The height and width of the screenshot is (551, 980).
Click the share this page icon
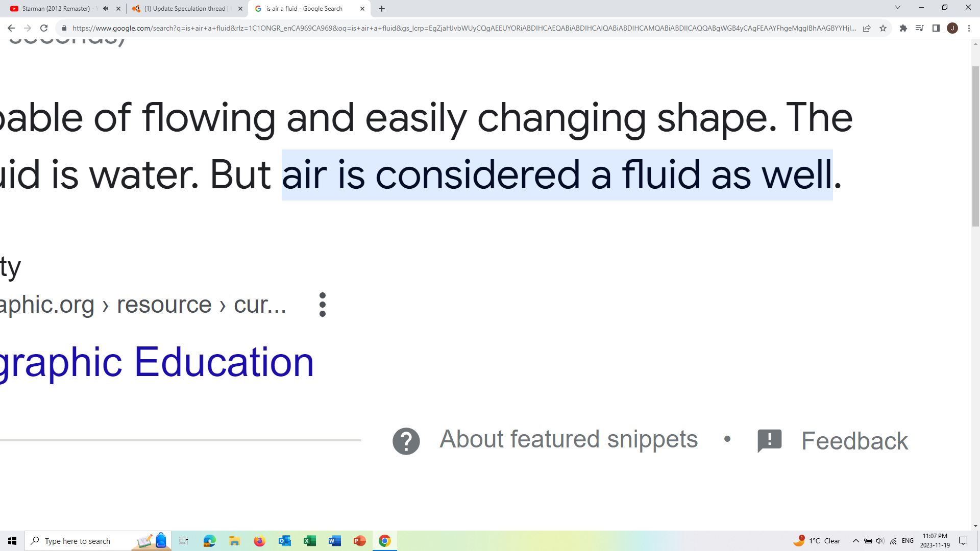[867, 28]
